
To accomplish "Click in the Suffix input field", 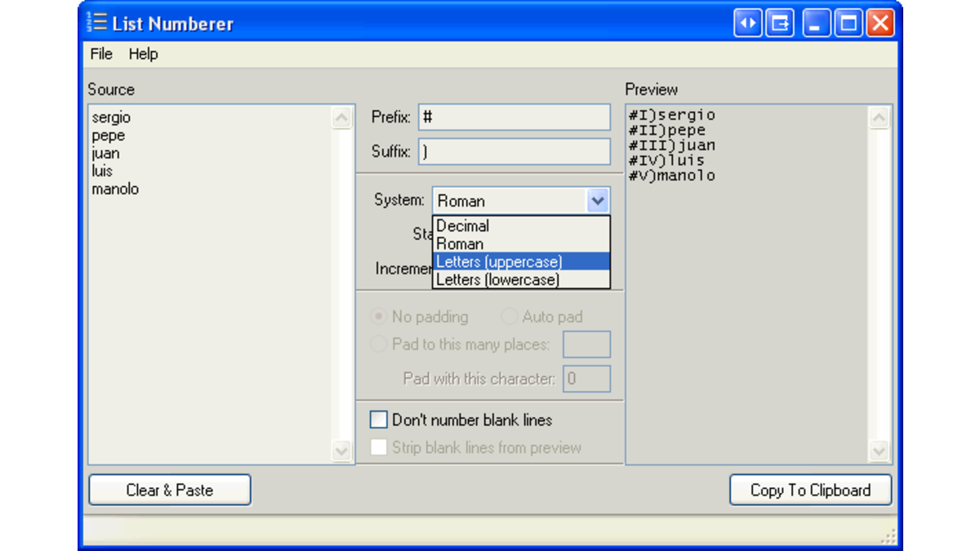I will pos(514,152).
